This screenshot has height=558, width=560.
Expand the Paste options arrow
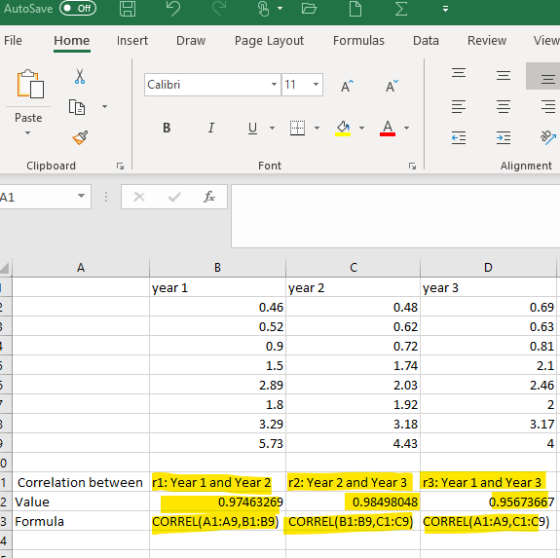click(28, 133)
